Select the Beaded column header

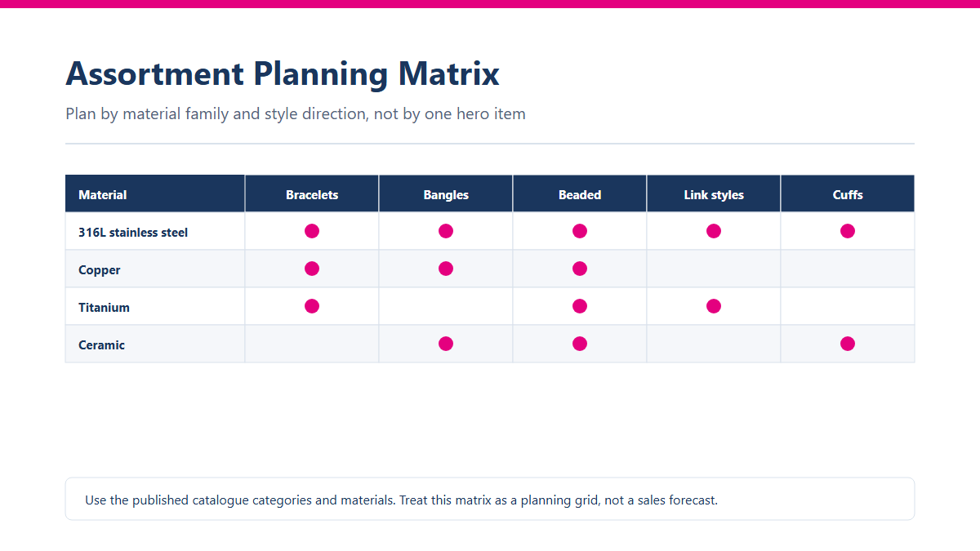[580, 193]
